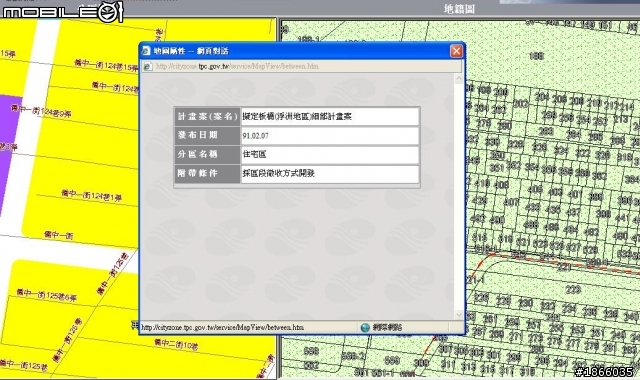Click the 住宅區 zone name value
Image resolution: width=640 pixels, height=380 pixels.
click(x=254, y=154)
